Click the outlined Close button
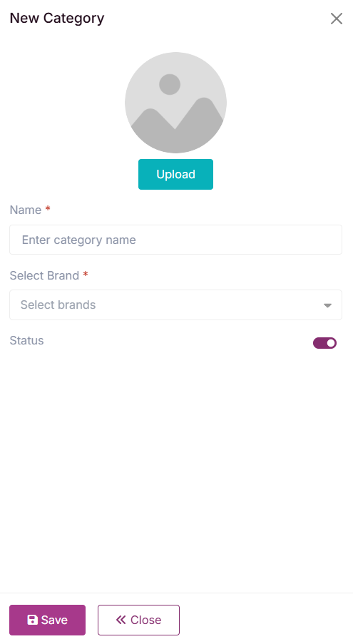Screen dimensions: 353x644 point(138,620)
